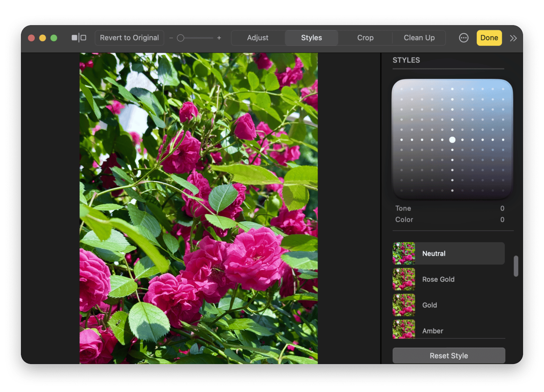Adjust the Tone and Color grid handle

click(x=452, y=140)
